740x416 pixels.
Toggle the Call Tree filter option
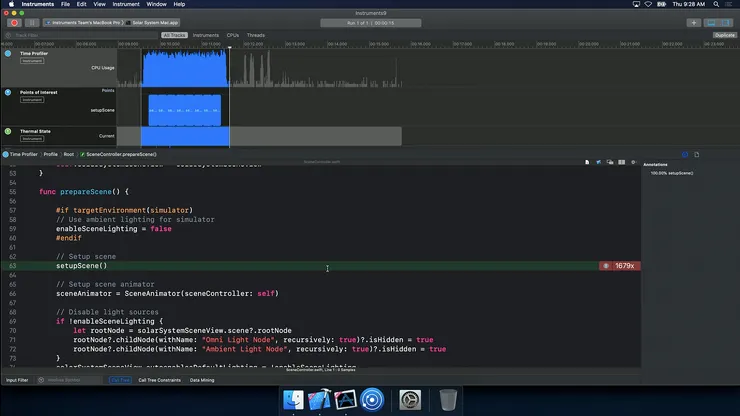(120, 380)
